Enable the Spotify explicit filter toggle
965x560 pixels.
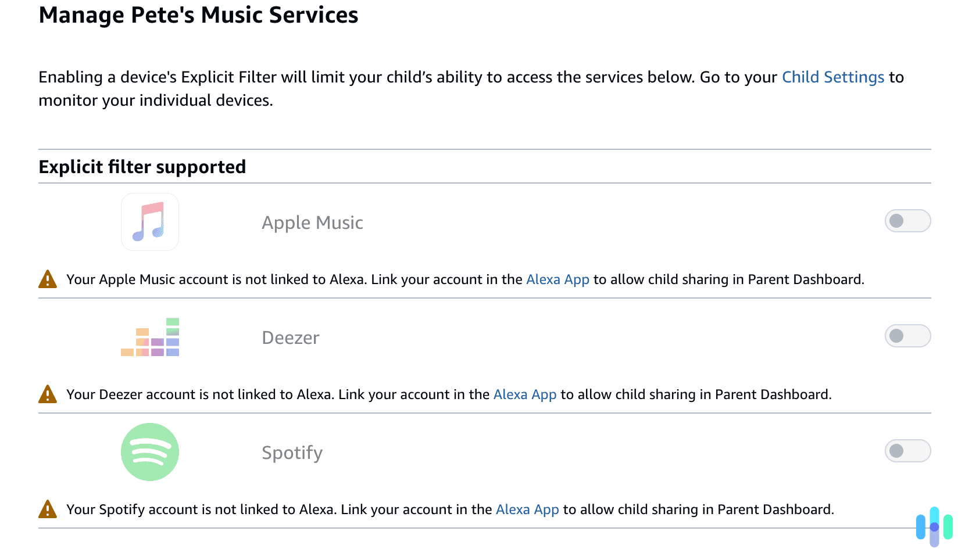907,450
